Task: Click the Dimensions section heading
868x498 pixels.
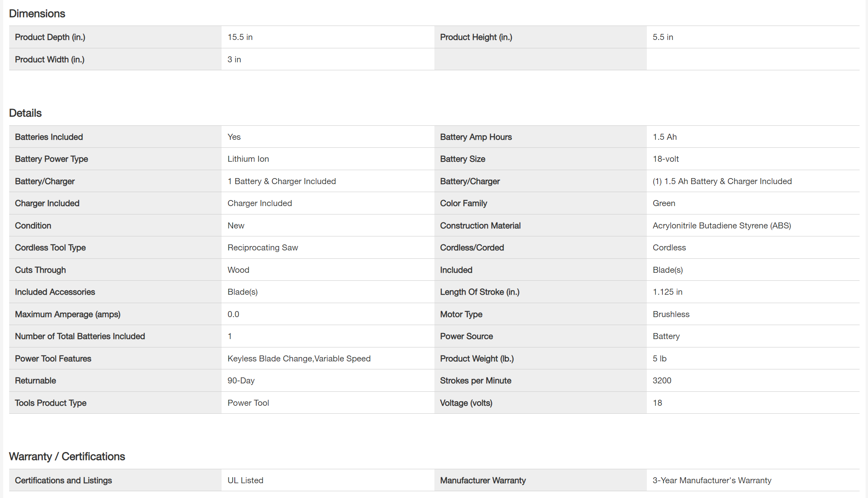Action: [37, 14]
